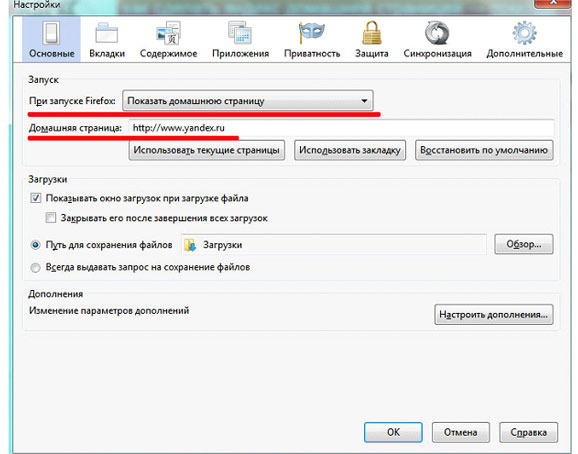Open the Синхронизация sync icon
This screenshot has height=454, width=578.
coord(437,33)
